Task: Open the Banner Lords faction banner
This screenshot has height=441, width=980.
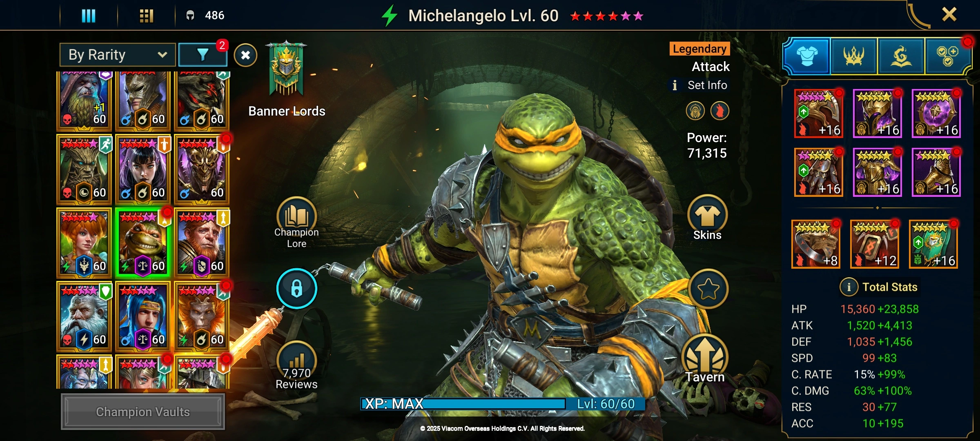Action: (287, 69)
